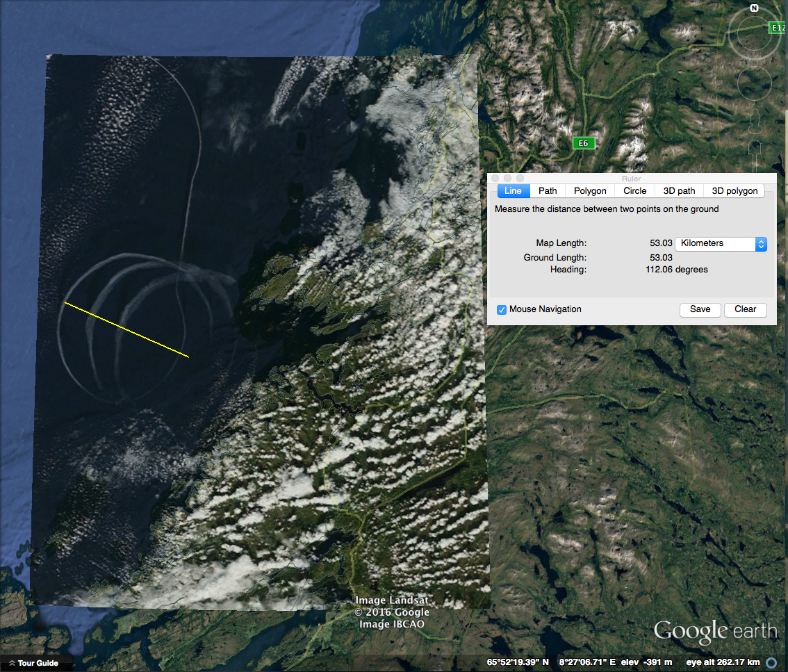Click the E12 road shield marker
The height and width of the screenshot is (672, 788).
778,28
